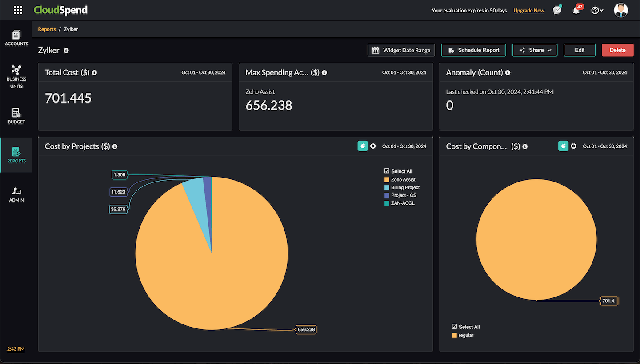This screenshot has width=640, height=364.
Task: Toggle Select All in Cost by Component legend
Action: tap(454, 327)
